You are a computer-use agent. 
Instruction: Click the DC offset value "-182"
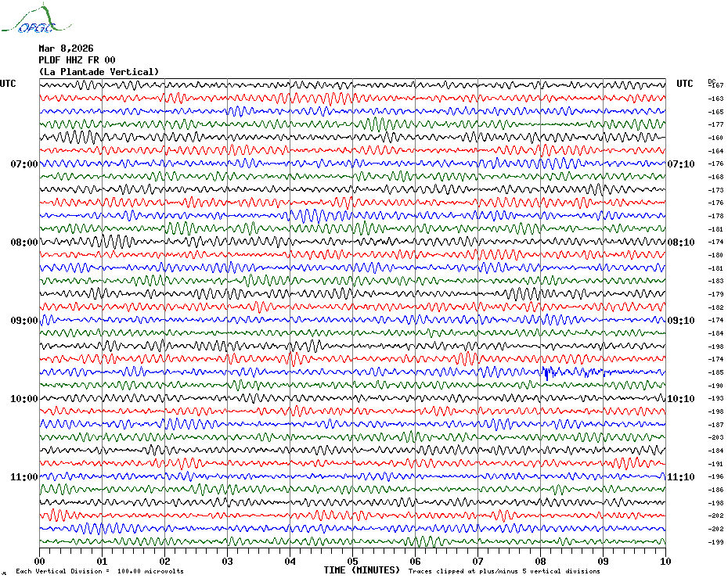(716, 307)
